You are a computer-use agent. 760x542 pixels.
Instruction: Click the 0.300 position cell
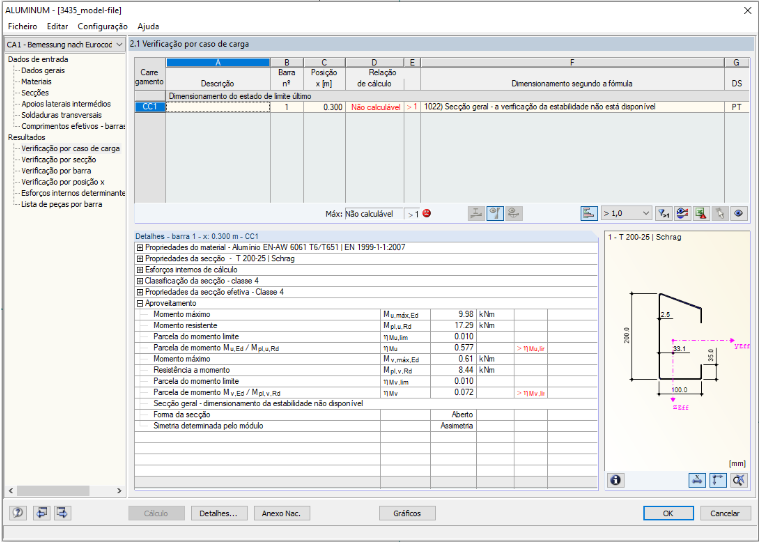pos(324,107)
